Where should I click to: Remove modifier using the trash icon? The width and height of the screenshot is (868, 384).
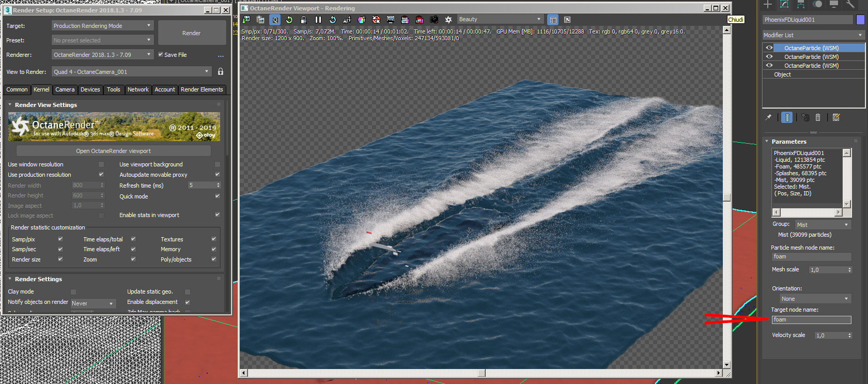coord(818,117)
